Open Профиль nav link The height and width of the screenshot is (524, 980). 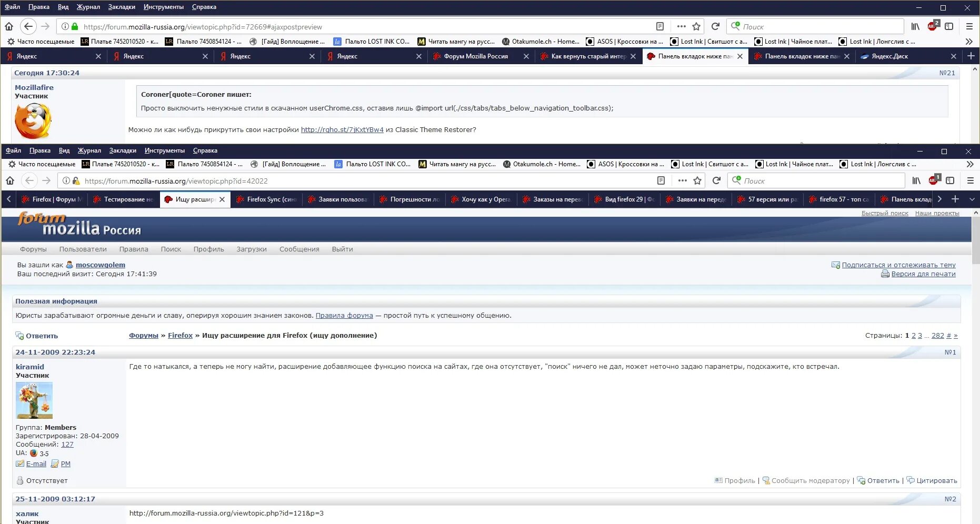tap(208, 249)
